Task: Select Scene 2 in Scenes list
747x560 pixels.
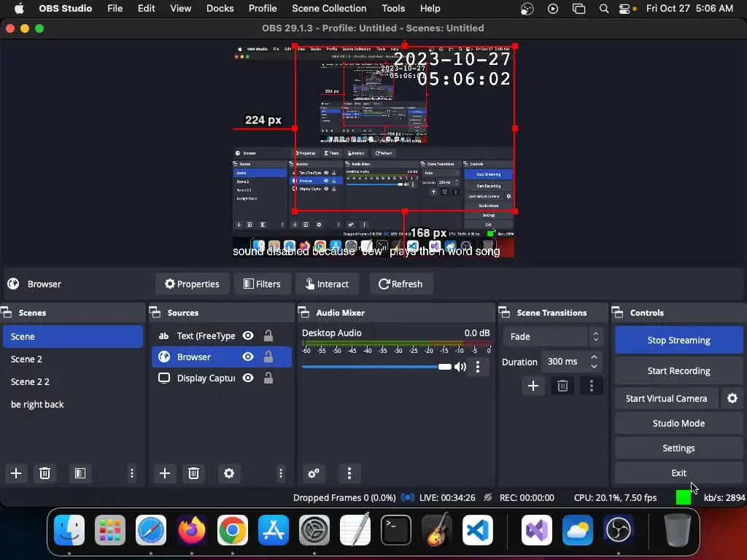Action: (72, 359)
